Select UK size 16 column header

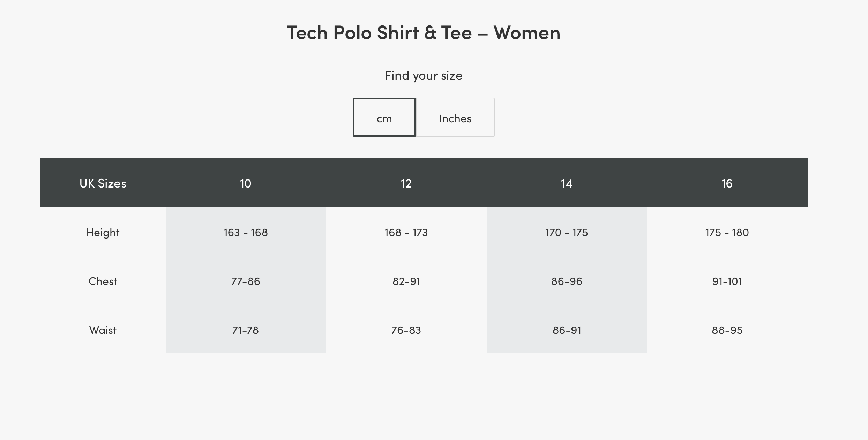tap(728, 183)
